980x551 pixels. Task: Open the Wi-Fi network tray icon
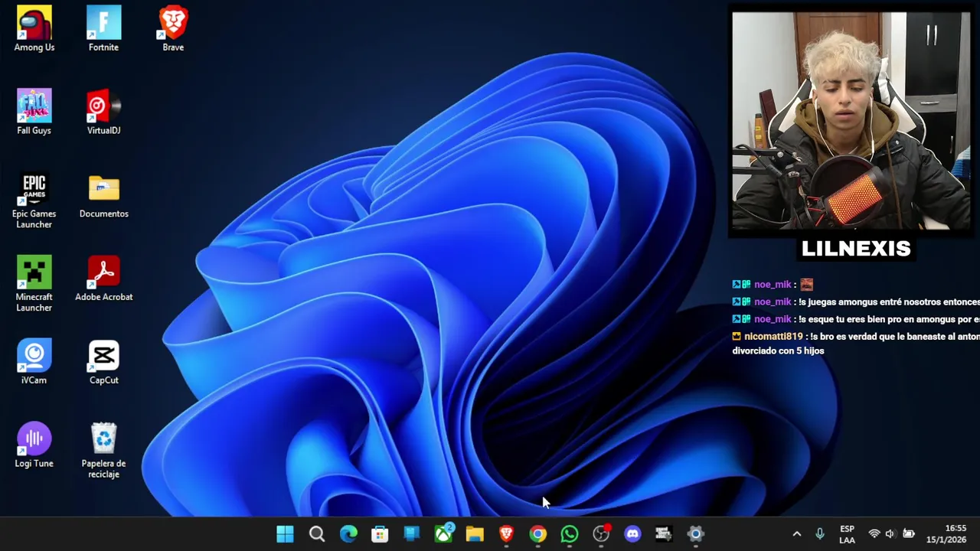[x=874, y=534]
